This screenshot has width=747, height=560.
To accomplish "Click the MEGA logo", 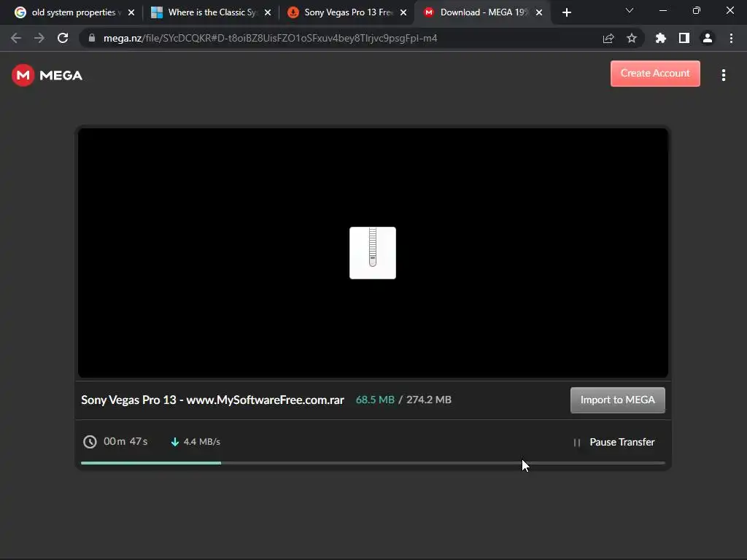I will coord(47,75).
